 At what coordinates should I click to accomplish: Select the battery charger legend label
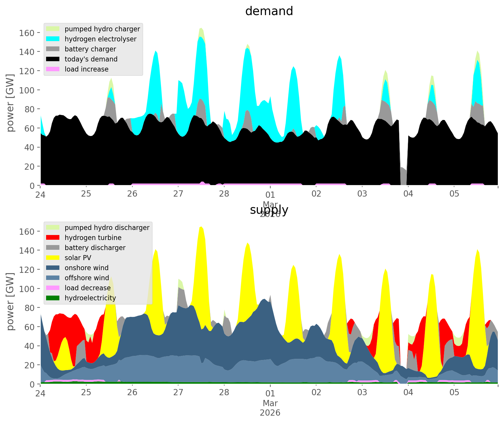point(90,49)
